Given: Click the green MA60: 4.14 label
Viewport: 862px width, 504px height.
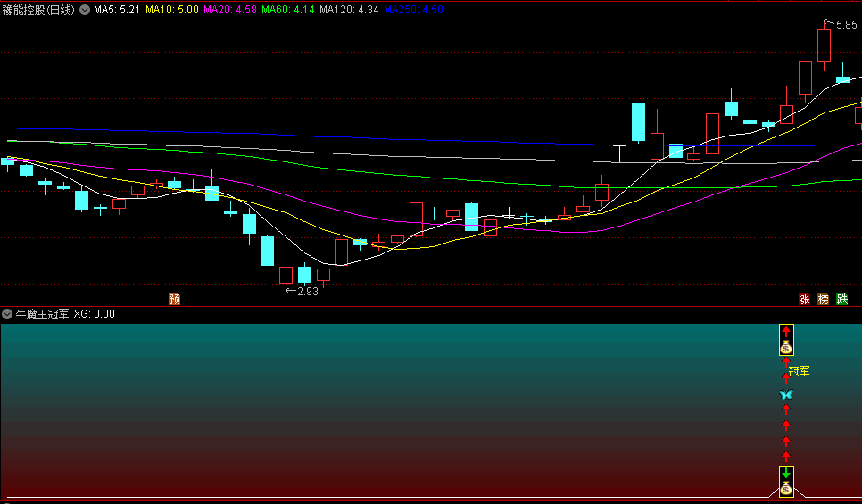Looking at the screenshot, I should coord(288,10).
